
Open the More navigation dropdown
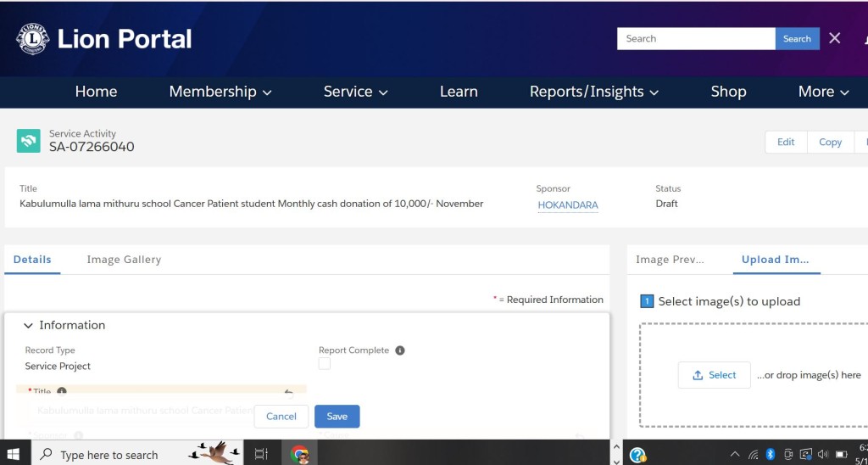[x=823, y=92]
